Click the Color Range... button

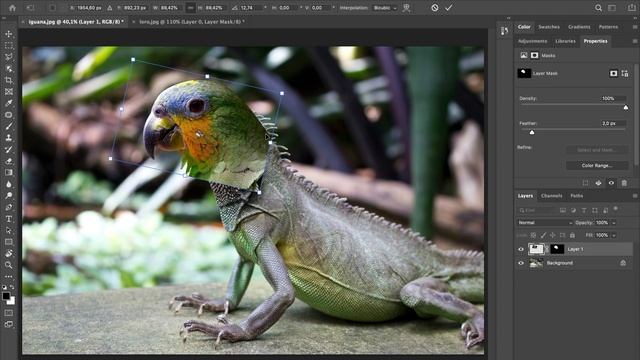point(597,166)
